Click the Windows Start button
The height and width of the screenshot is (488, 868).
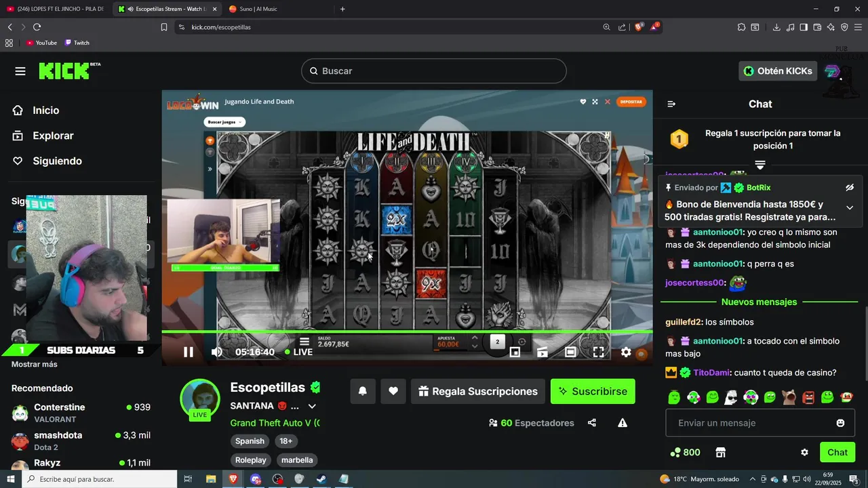click(10, 479)
